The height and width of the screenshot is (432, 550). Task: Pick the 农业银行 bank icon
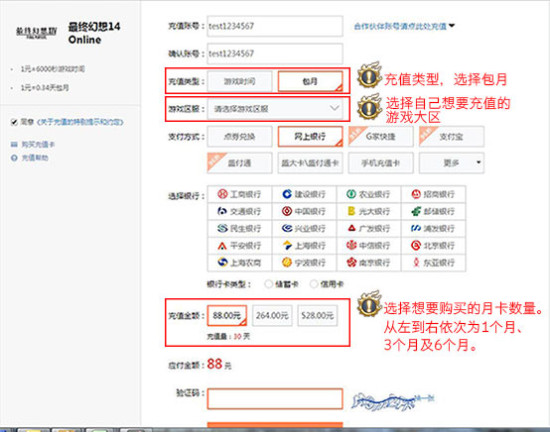(351, 194)
